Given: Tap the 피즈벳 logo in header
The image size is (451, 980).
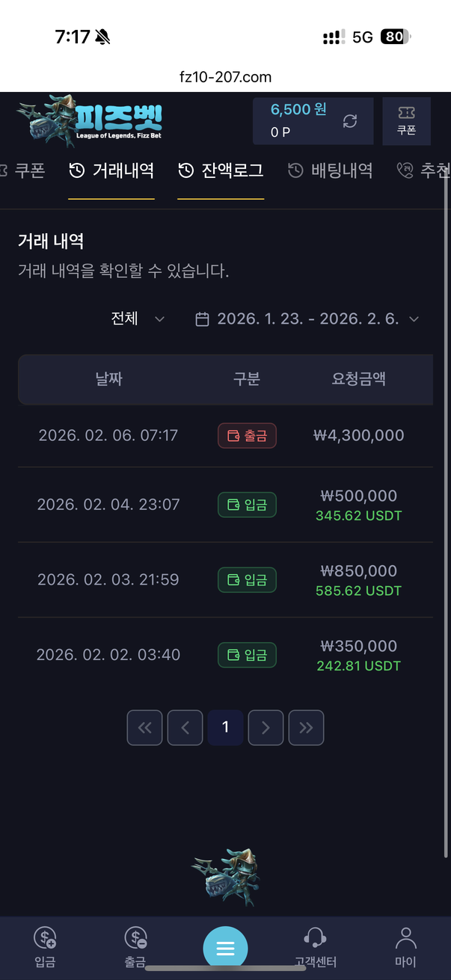Looking at the screenshot, I should (x=90, y=119).
